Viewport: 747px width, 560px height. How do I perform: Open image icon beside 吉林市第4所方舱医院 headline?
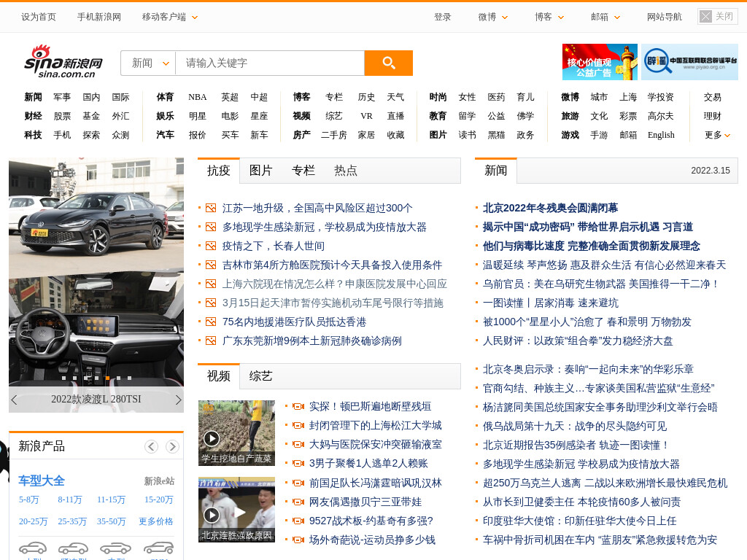[x=211, y=265]
